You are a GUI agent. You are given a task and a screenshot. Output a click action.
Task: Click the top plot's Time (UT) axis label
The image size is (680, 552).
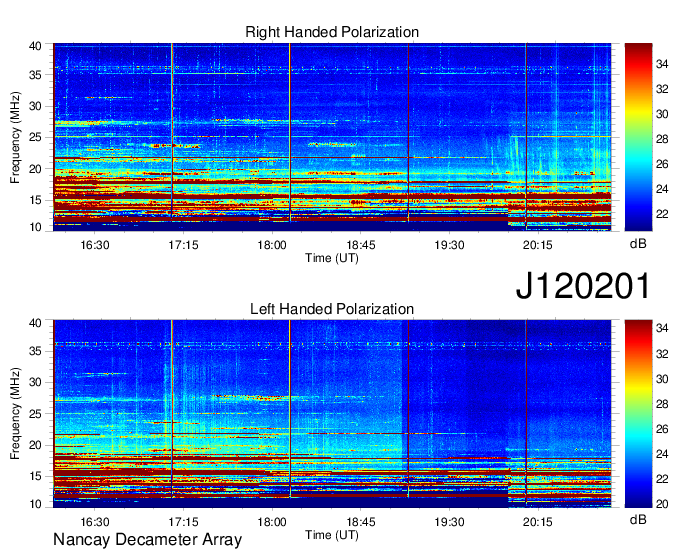(x=332, y=258)
